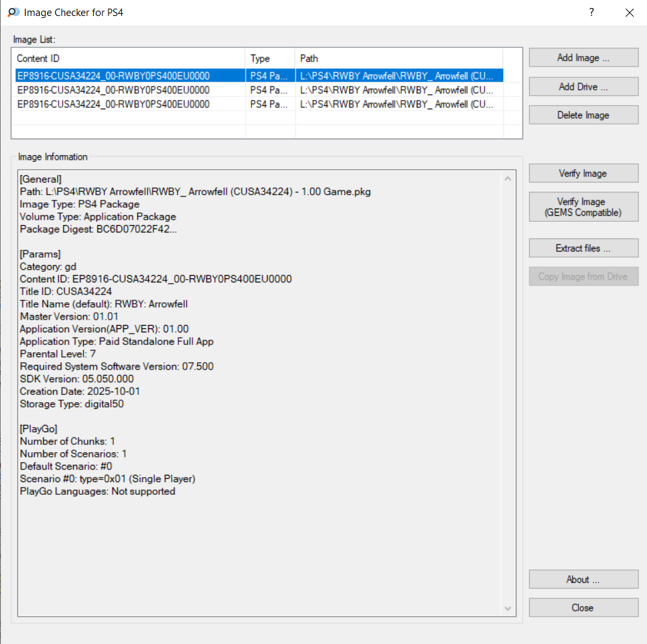Click the Path column header

(398, 59)
